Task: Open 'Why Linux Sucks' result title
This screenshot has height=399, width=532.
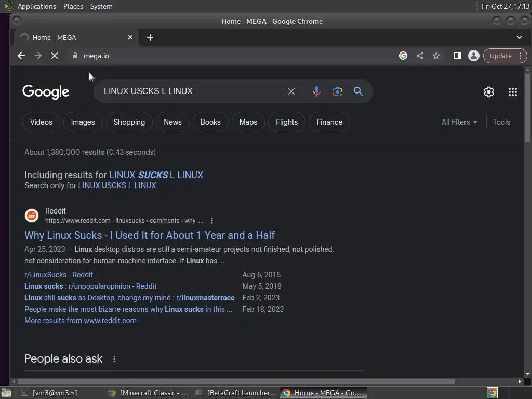Action: pyautogui.click(x=150, y=235)
